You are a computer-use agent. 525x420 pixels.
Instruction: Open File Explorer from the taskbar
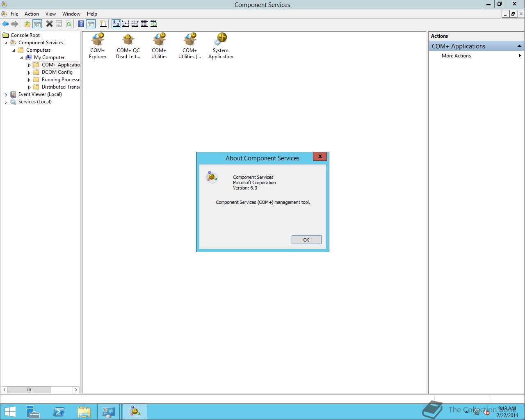pyautogui.click(x=84, y=411)
